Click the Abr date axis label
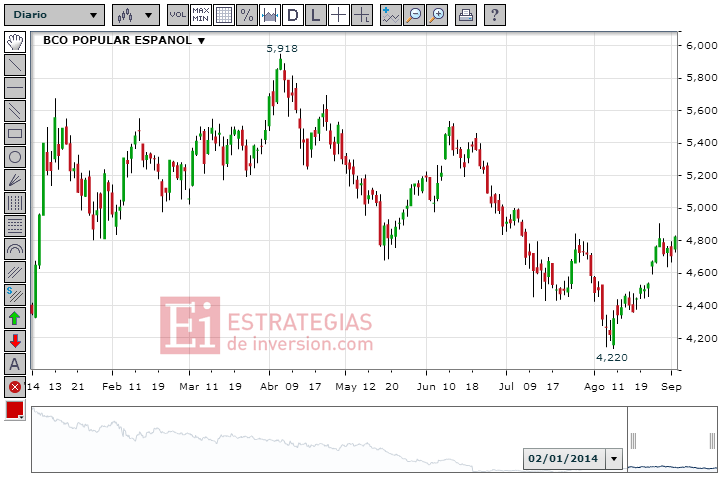The height and width of the screenshot is (478, 721). coord(269,387)
